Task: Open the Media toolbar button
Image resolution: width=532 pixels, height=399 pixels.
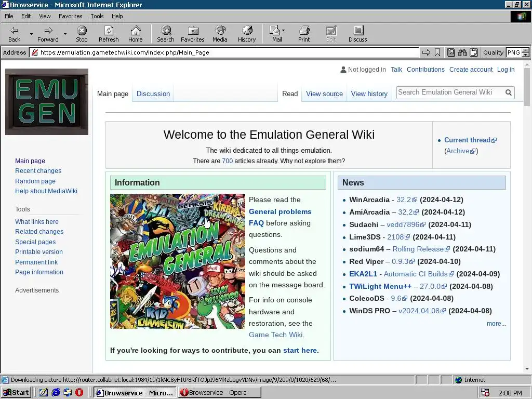Action: (220, 34)
